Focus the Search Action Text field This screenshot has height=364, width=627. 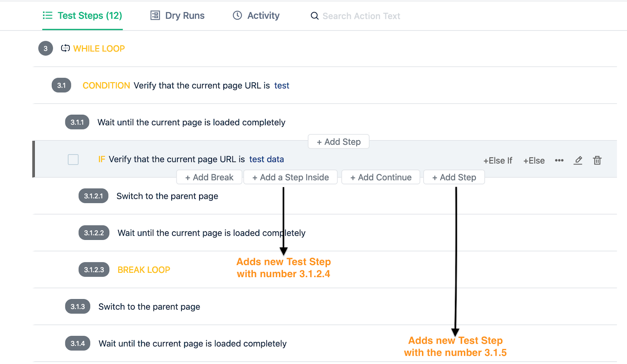pos(361,16)
